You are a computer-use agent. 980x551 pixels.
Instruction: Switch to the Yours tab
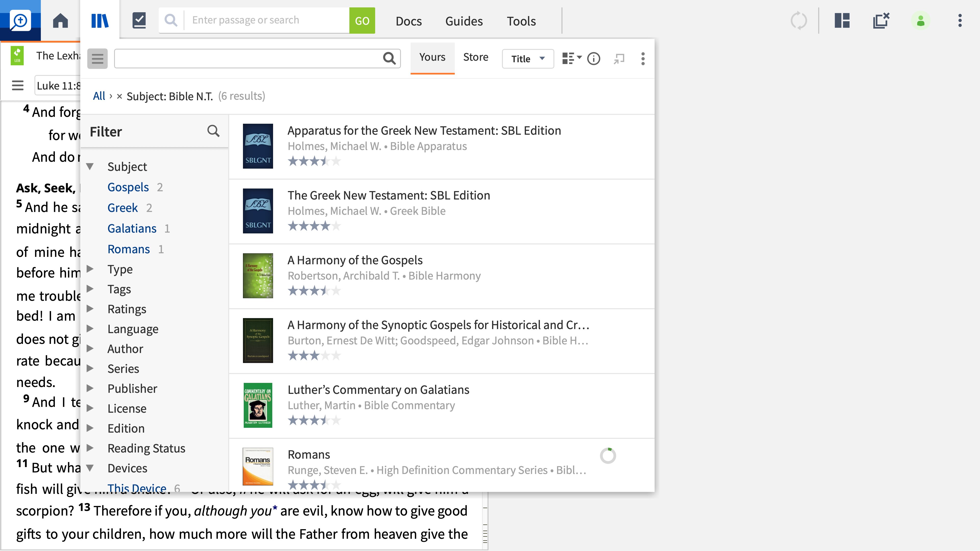pos(432,58)
